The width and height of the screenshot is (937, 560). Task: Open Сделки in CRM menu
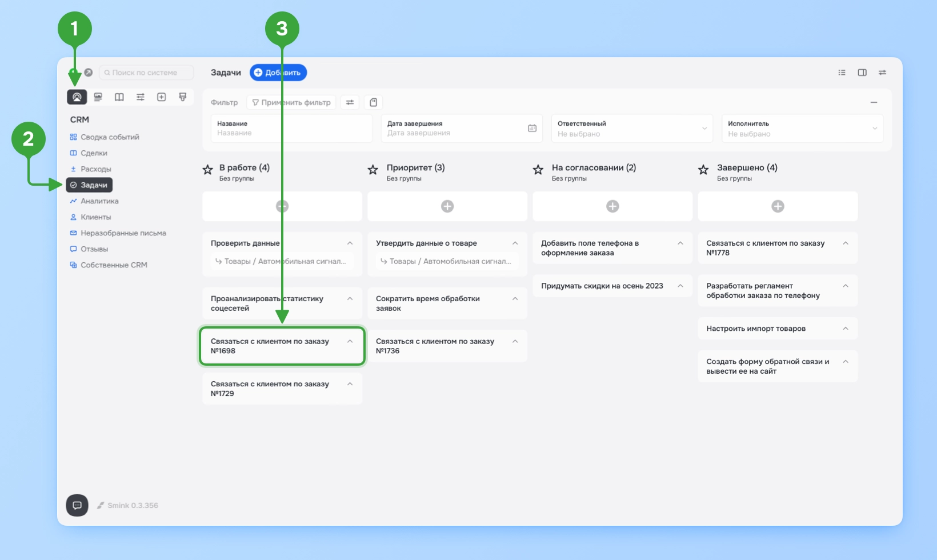89,153
